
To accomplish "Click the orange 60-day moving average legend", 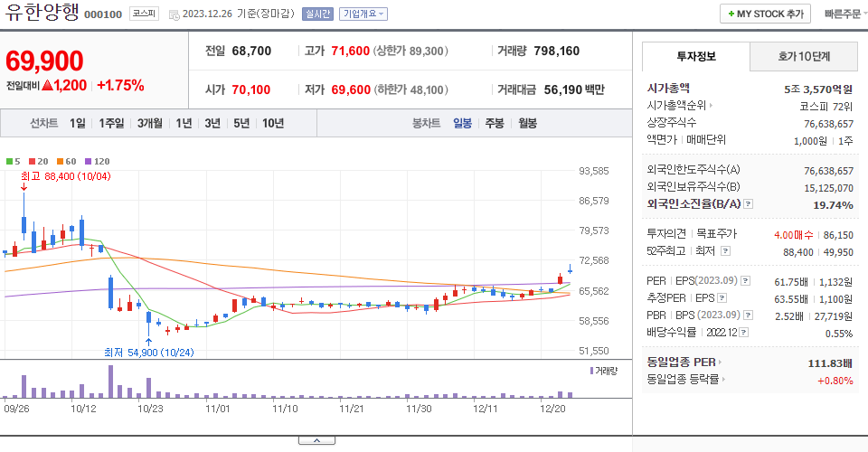I will 66,162.
